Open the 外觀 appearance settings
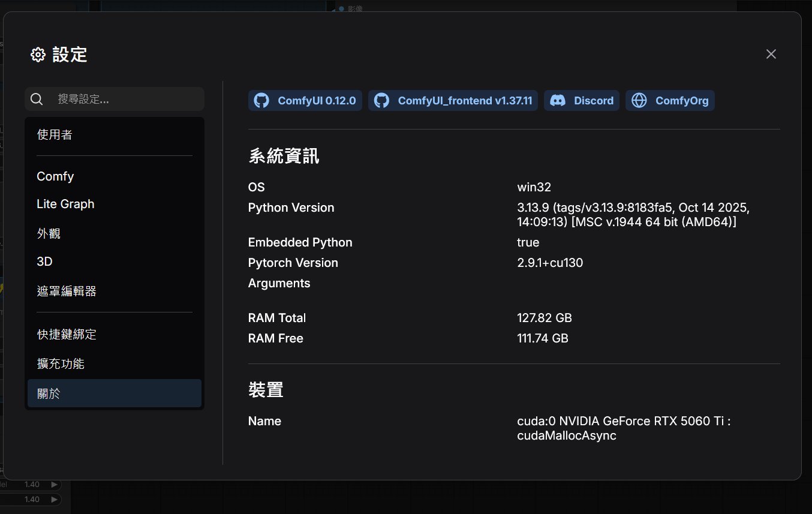Image resolution: width=812 pixels, height=514 pixels. point(49,233)
